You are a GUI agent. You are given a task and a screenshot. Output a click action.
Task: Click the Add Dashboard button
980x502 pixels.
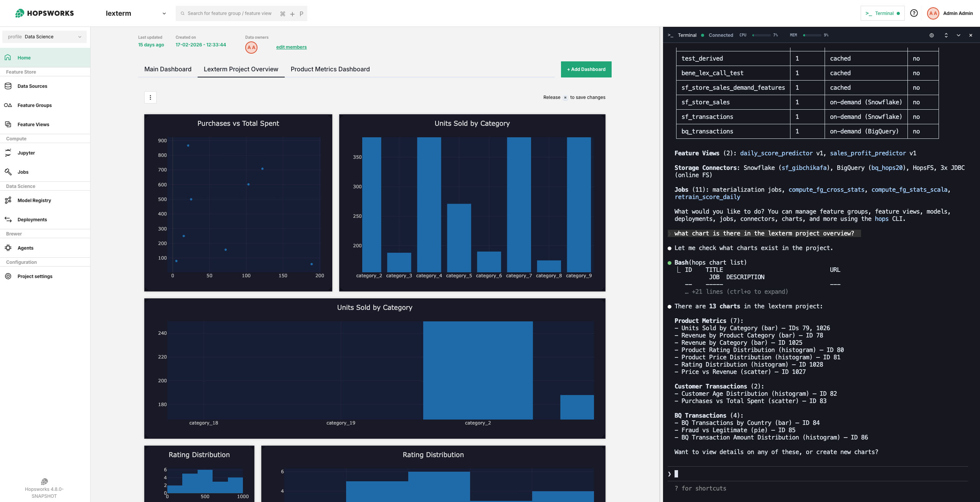586,69
